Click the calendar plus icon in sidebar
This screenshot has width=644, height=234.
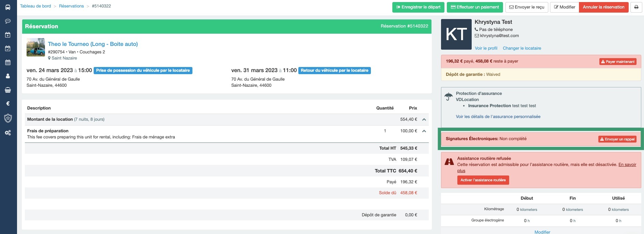click(x=8, y=35)
